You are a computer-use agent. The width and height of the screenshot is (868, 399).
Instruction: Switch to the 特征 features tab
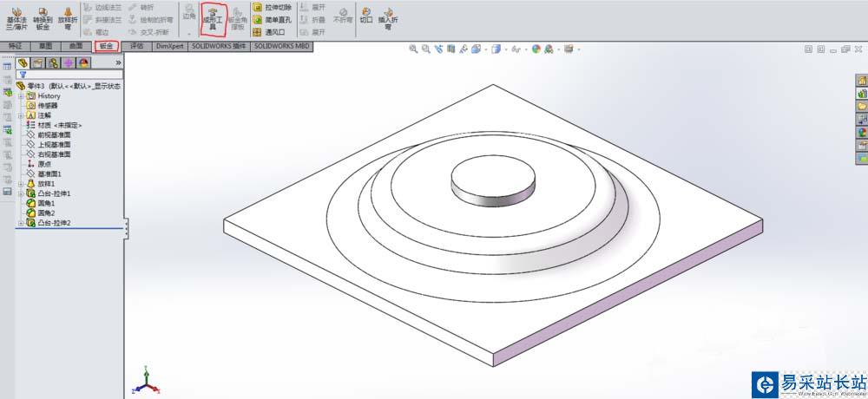pyautogui.click(x=15, y=47)
